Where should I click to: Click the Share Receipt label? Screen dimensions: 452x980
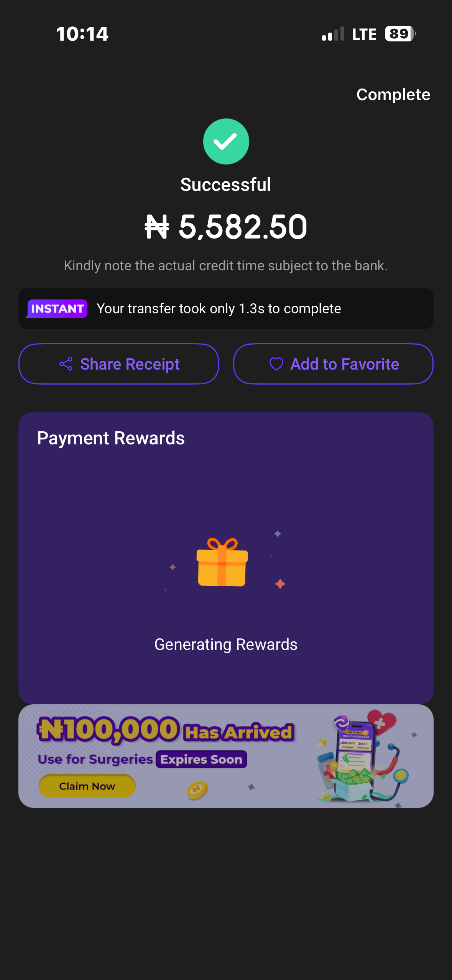(x=130, y=364)
